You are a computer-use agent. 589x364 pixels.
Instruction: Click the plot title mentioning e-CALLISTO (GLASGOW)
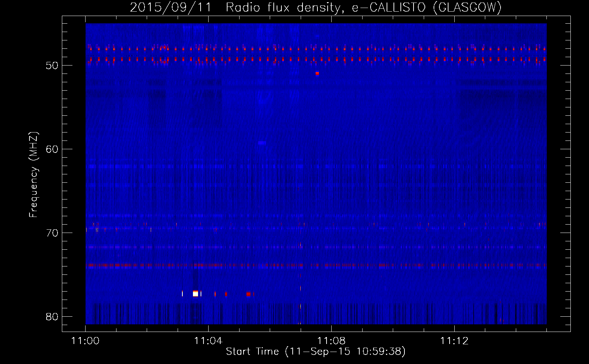tap(316, 7)
